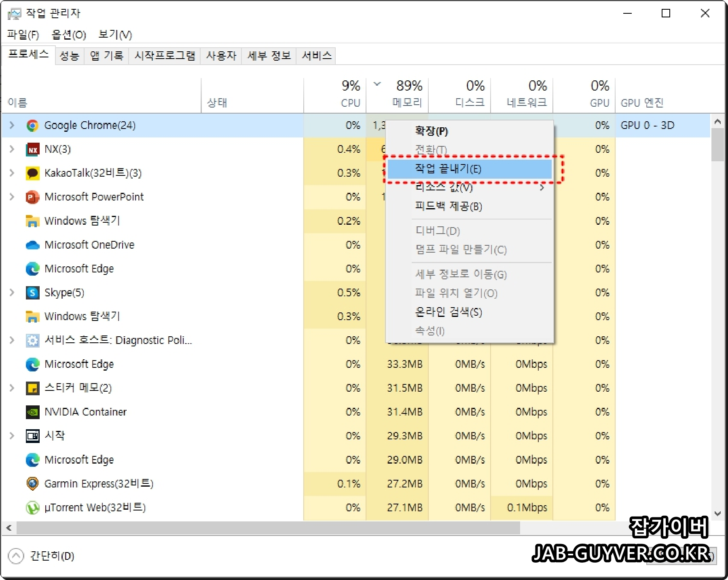
Task: Click the Garmin Express icon
Action: (x=32, y=484)
